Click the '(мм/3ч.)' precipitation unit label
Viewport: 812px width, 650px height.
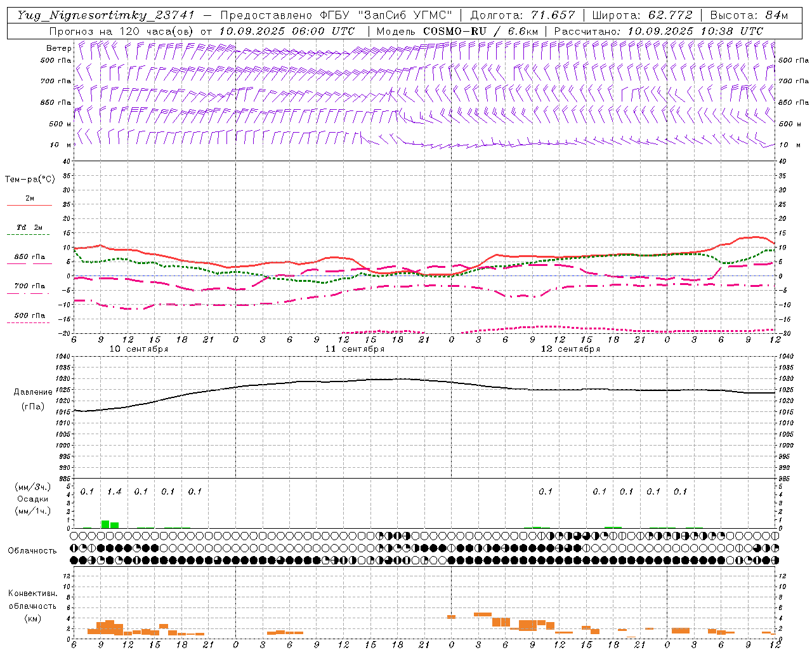33,487
